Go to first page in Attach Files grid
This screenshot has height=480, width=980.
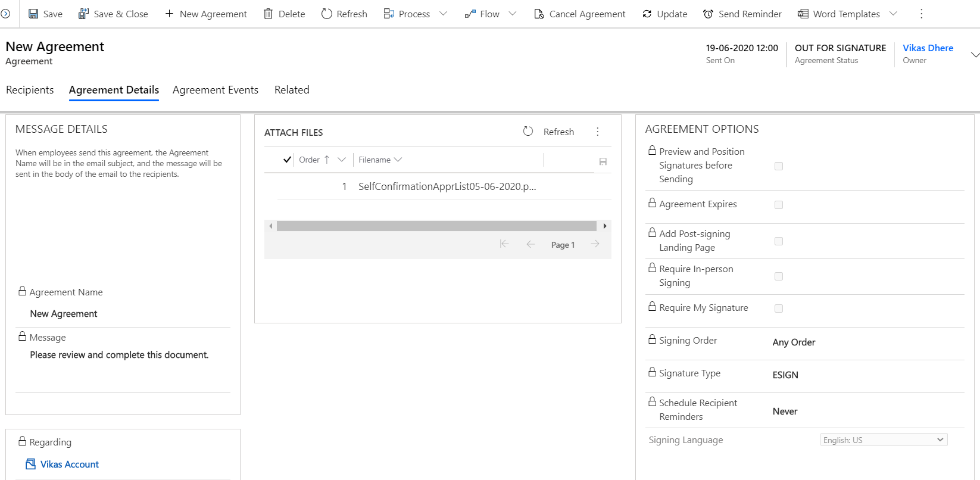504,244
